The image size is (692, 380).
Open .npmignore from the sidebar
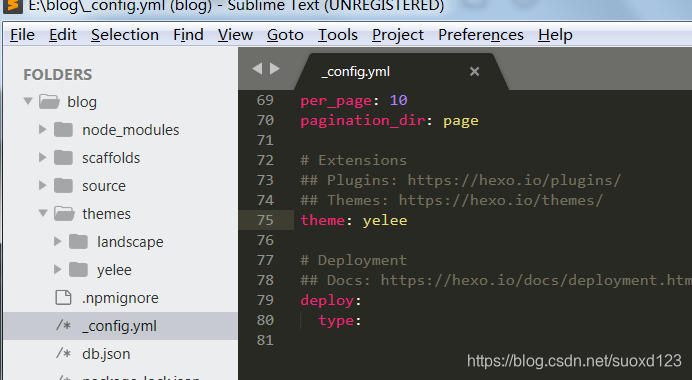point(120,298)
